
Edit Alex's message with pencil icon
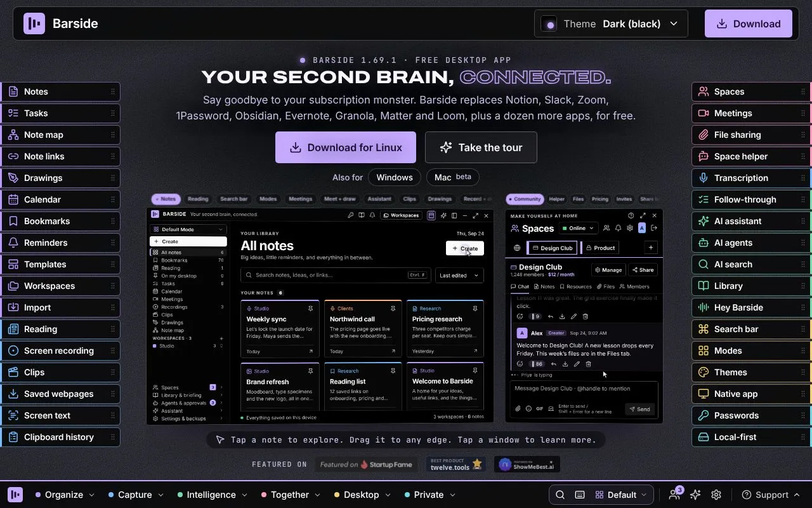[577, 364]
